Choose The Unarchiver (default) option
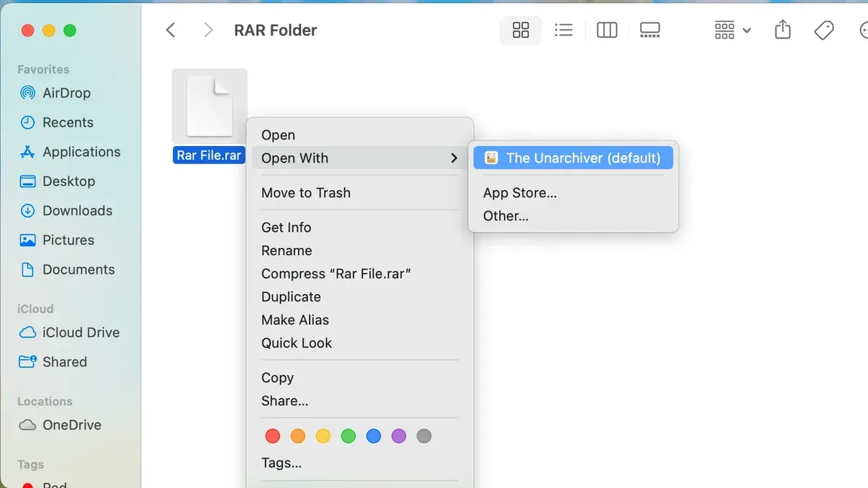Screen dimensions: 868x488 tap(573, 158)
